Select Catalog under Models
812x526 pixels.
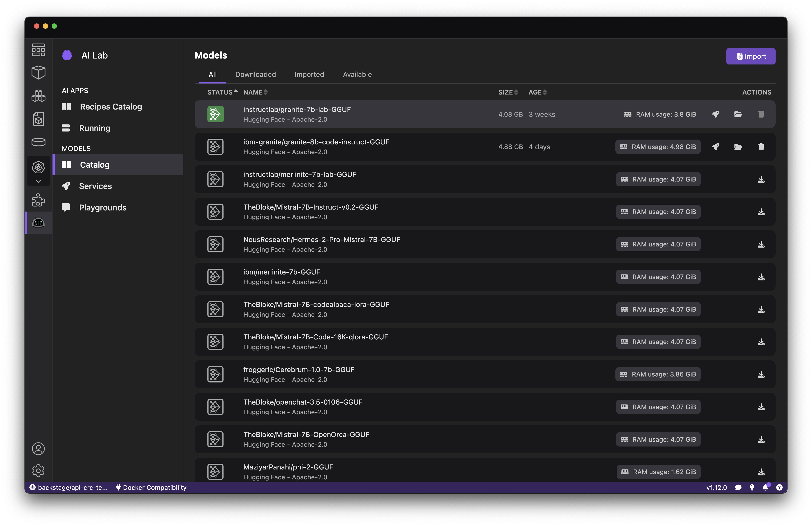pos(118,165)
